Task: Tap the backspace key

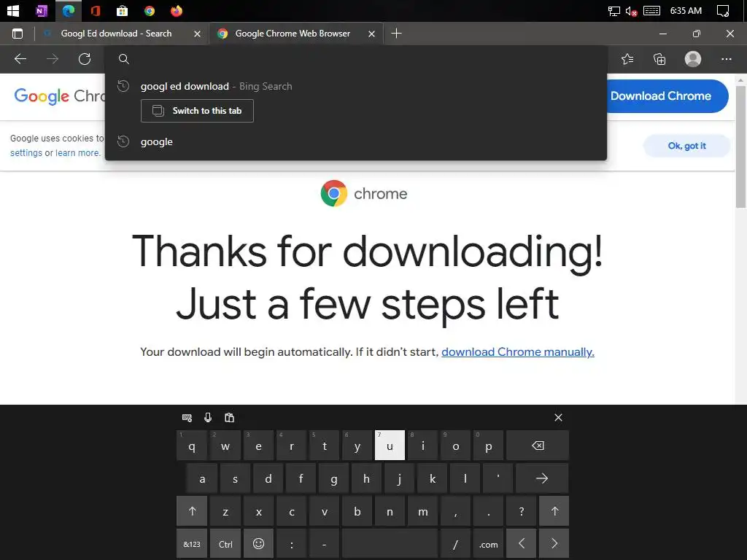Action: coord(538,446)
